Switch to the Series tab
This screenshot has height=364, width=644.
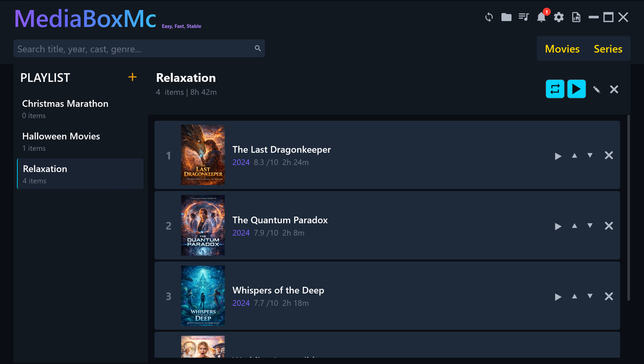608,49
